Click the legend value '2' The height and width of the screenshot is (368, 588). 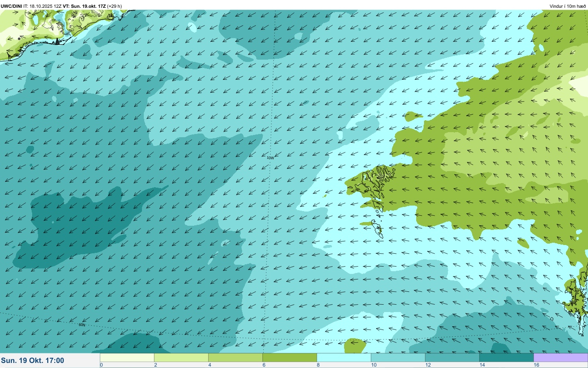point(155,365)
